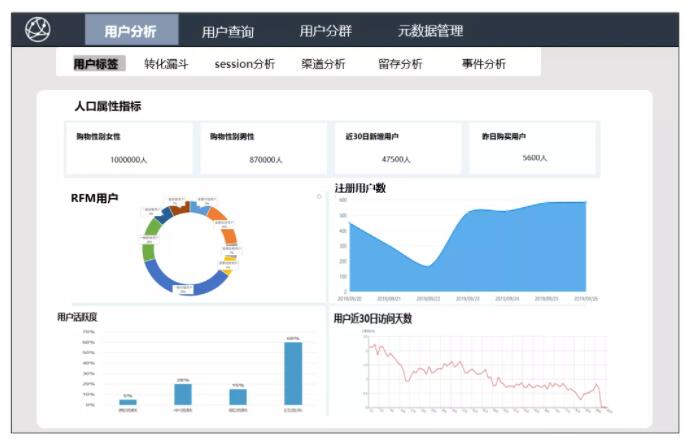Open the session分析 sub-tab
The image size is (686, 441).
pyautogui.click(x=245, y=64)
